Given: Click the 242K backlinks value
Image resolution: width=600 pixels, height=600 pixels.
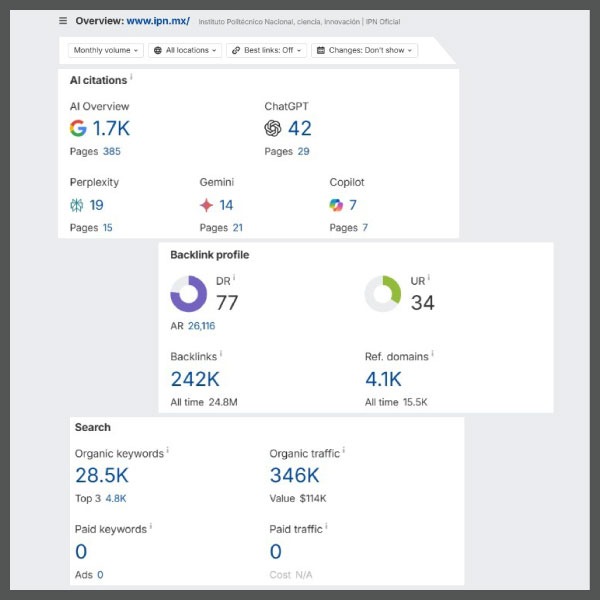Looking at the screenshot, I should point(195,379).
